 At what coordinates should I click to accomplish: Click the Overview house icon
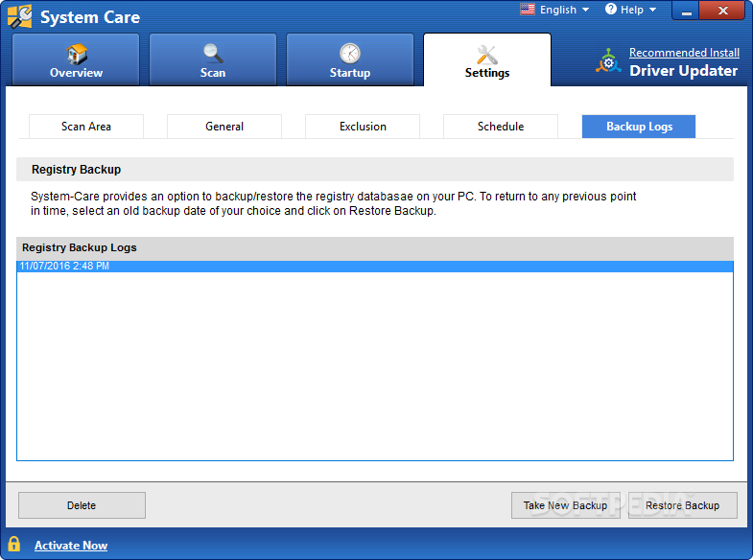pos(77,54)
